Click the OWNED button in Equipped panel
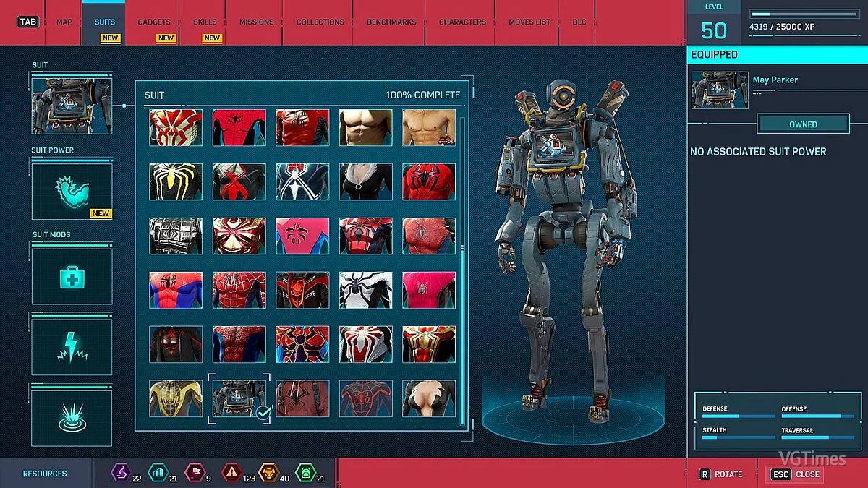The width and height of the screenshot is (868, 488). [x=803, y=124]
